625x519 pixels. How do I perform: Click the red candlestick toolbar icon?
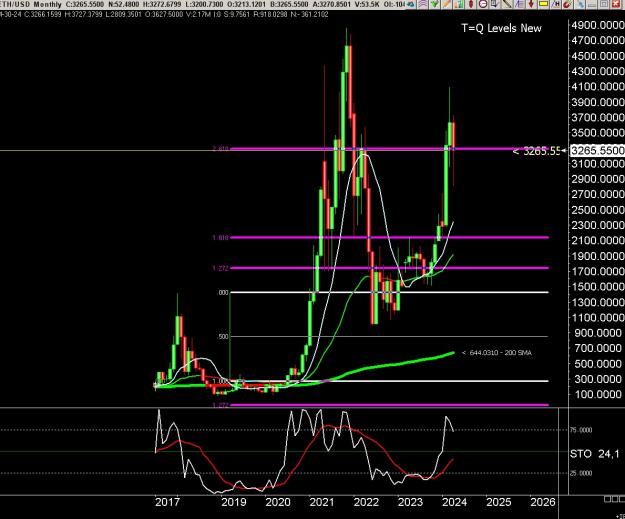pyautogui.click(x=471, y=4)
